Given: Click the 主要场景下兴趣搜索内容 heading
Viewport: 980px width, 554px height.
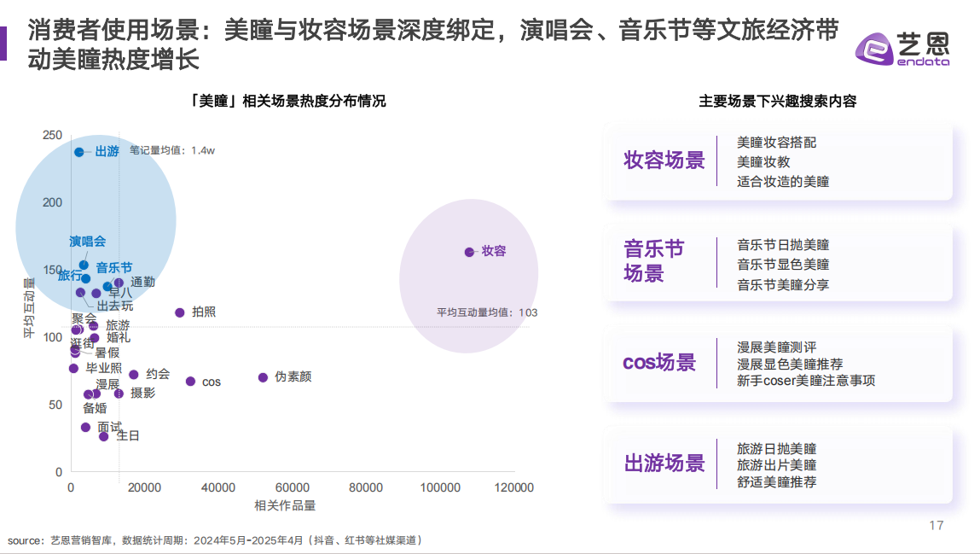Looking at the screenshot, I should (x=777, y=101).
